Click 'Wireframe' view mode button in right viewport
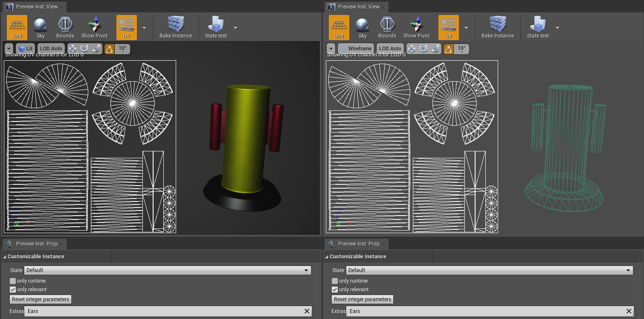644x319 pixels. [x=356, y=49]
